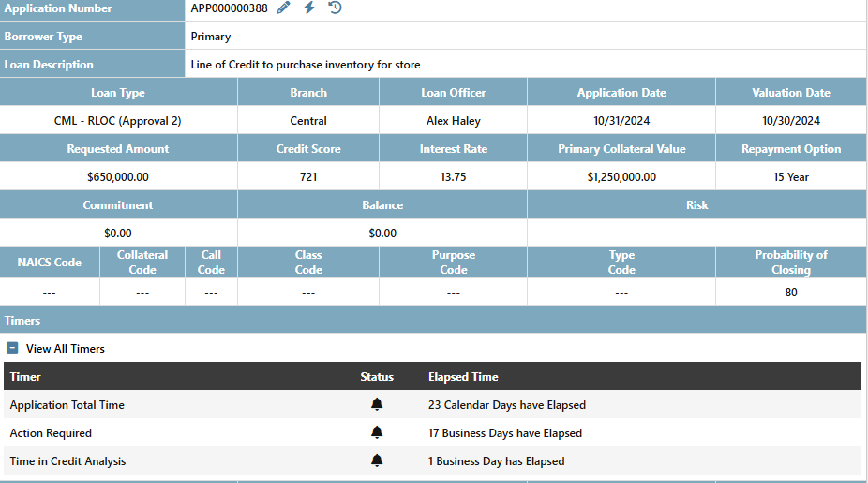This screenshot has height=483, width=868.
Task: Click the Status column header in timers
Action: point(377,377)
